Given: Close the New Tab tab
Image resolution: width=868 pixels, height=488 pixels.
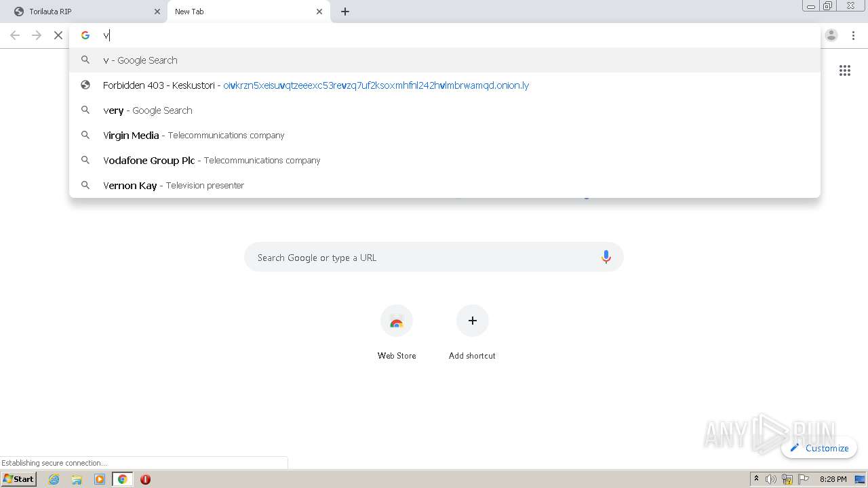Looking at the screenshot, I should pyautogui.click(x=319, y=12).
